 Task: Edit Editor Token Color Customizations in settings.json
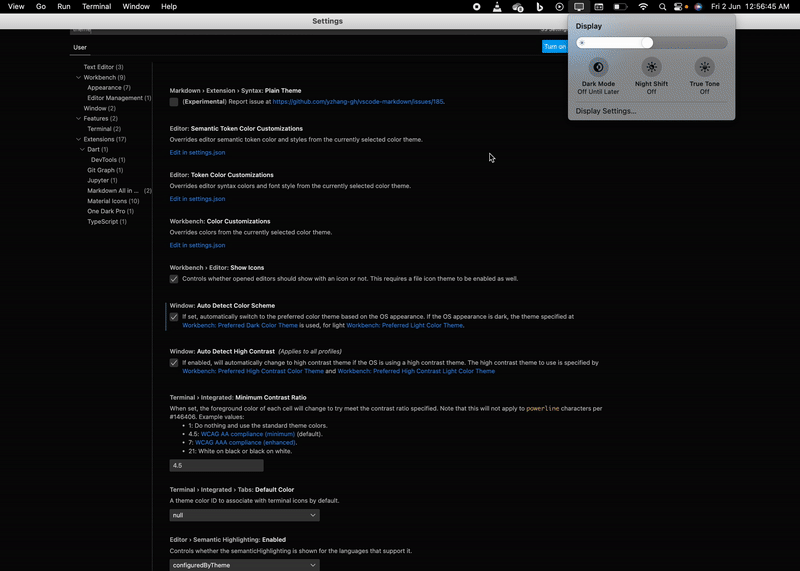[197, 199]
